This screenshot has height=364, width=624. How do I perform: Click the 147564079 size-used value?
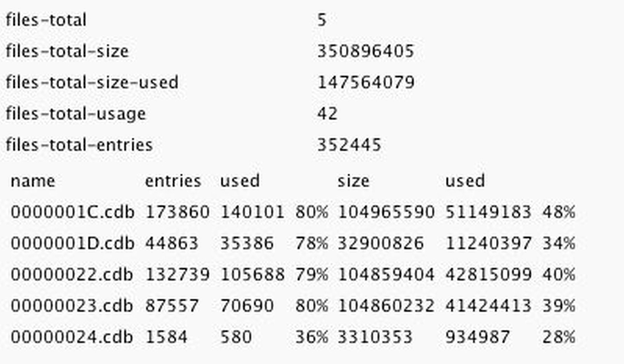click(366, 82)
